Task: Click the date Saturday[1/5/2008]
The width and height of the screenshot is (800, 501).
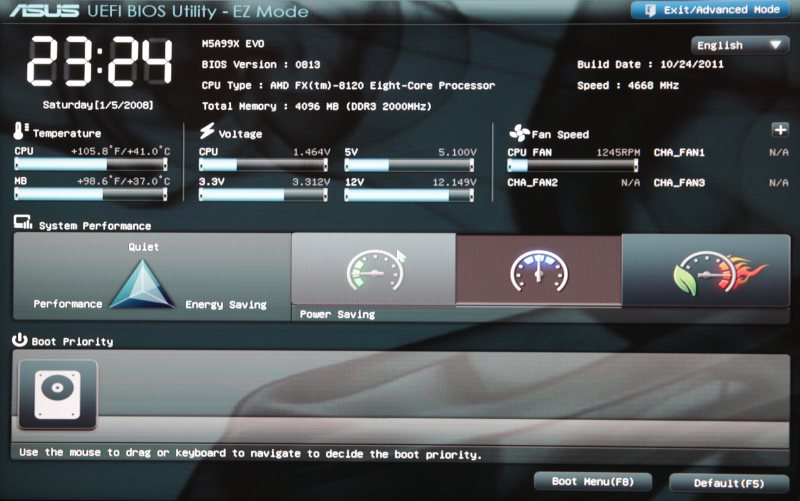Action: (98, 105)
